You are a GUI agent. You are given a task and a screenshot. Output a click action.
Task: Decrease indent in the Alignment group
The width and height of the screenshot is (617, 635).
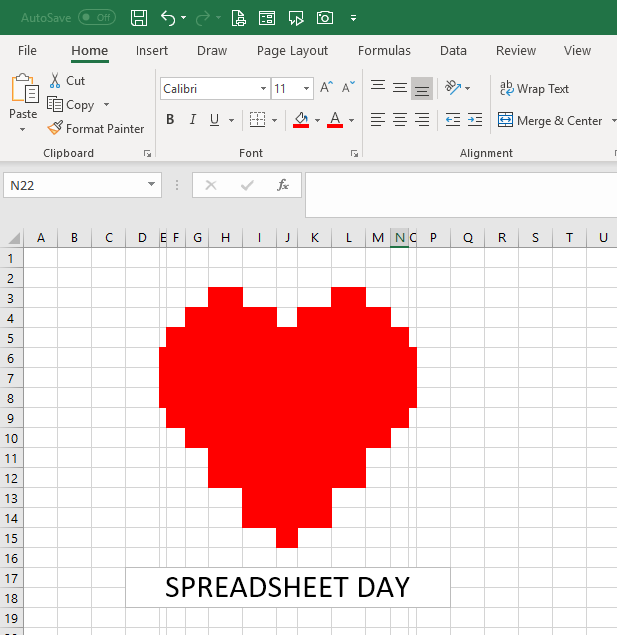pos(453,119)
